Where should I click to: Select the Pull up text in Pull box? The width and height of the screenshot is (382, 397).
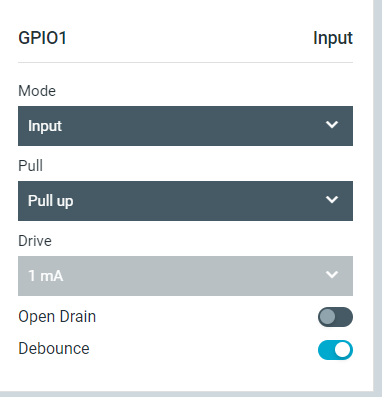click(x=51, y=201)
